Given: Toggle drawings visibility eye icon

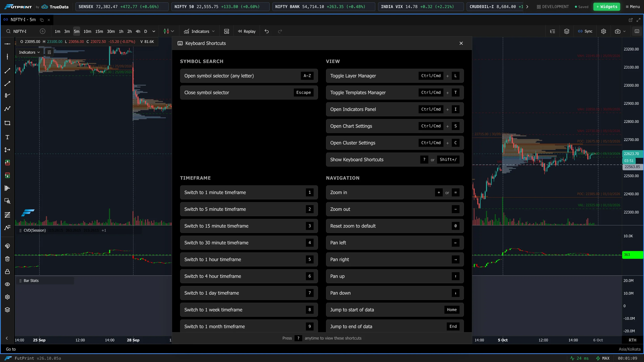Looking at the screenshot, I should (7, 284).
